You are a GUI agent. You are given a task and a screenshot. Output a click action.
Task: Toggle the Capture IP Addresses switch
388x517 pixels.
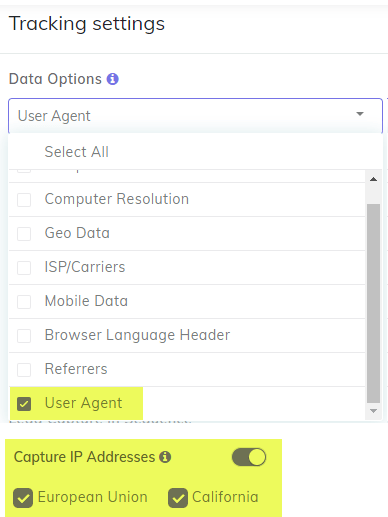(x=249, y=457)
